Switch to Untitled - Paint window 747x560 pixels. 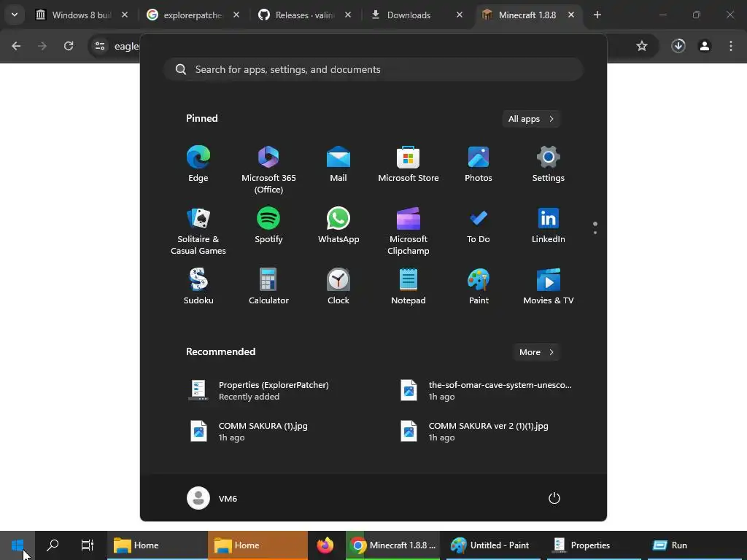pyautogui.click(x=493, y=545)
